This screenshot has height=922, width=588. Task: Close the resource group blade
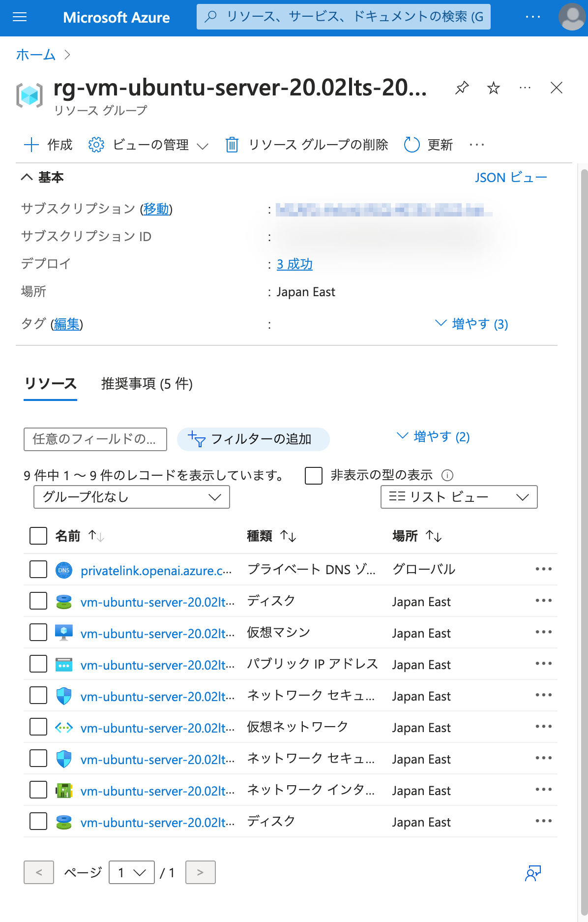557,88
